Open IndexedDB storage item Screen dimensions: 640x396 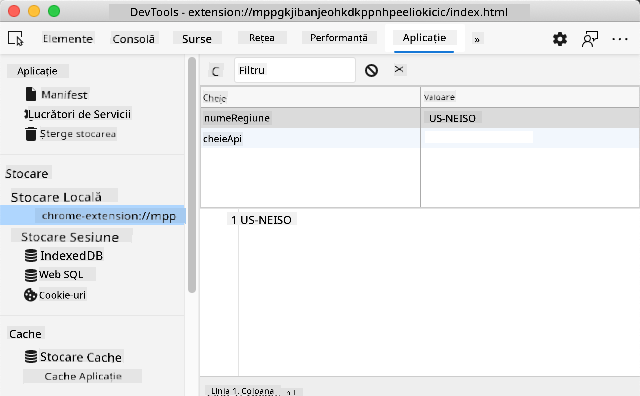click(71, 256)
